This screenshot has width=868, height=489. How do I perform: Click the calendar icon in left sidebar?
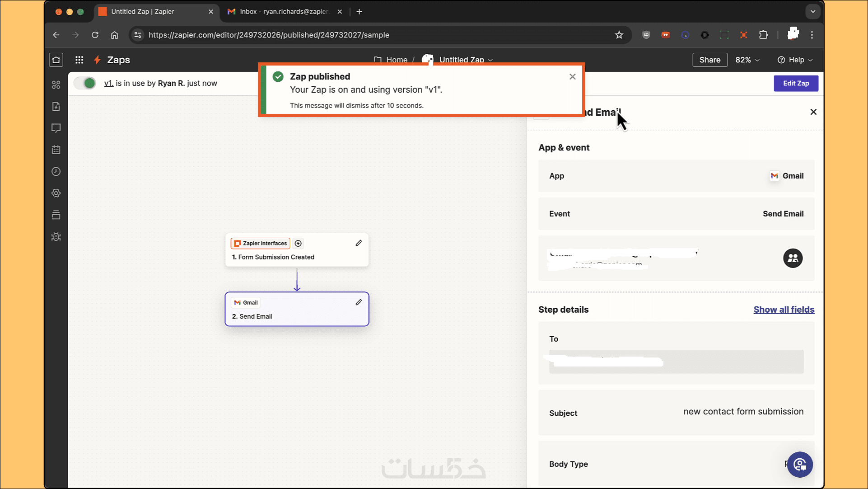tap(56, 150)
